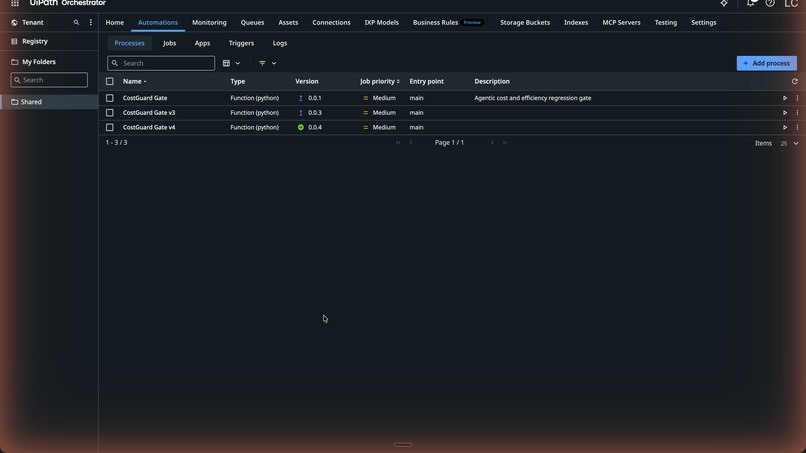Switch to the Connections tab
The height and width of the screenshot is (453, 806).
(x=332, y=23)
